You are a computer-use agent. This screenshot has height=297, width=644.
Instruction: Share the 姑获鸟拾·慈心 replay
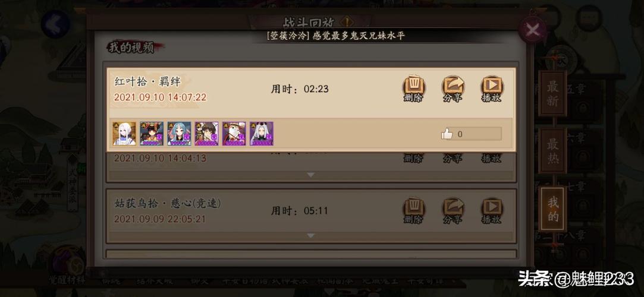(453, 211)
